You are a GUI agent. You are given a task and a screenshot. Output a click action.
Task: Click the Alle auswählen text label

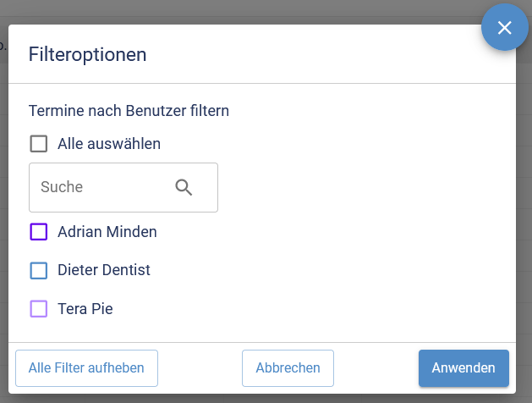(109, 144)
